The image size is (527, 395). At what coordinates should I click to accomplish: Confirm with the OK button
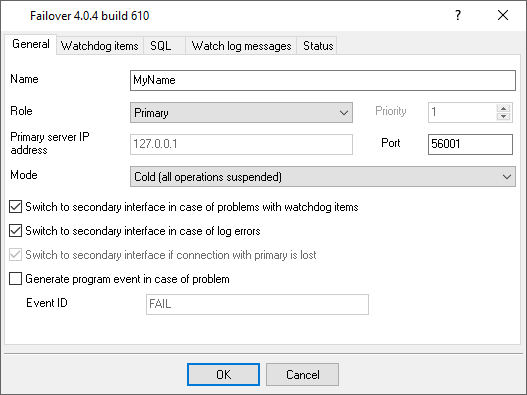tap(224, 374)
